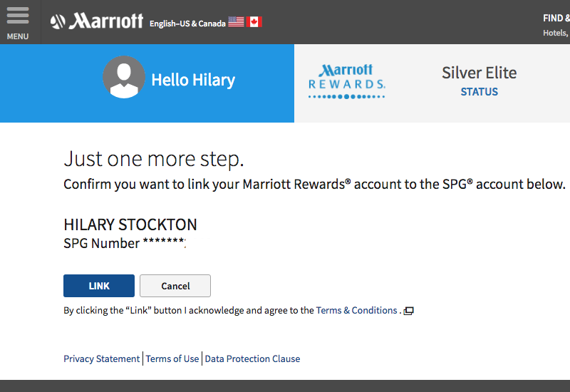Click external-link icon after Terms & Conditions

tap(408, 311)
